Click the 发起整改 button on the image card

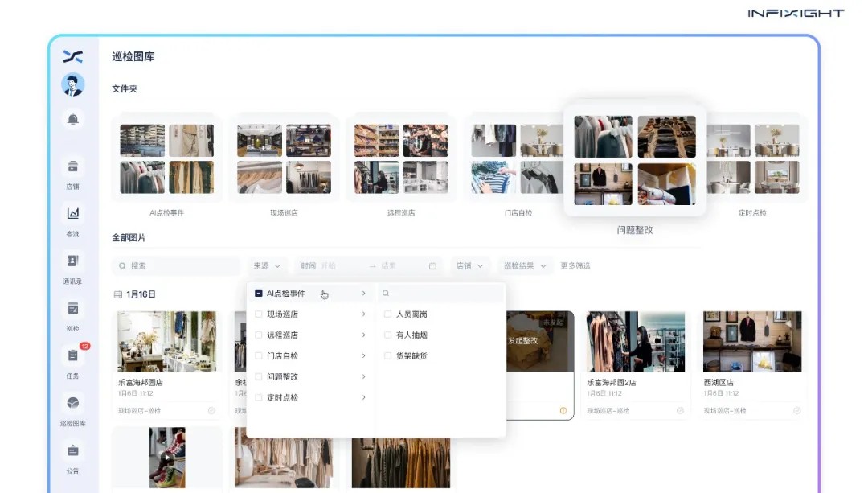(523, 341)
